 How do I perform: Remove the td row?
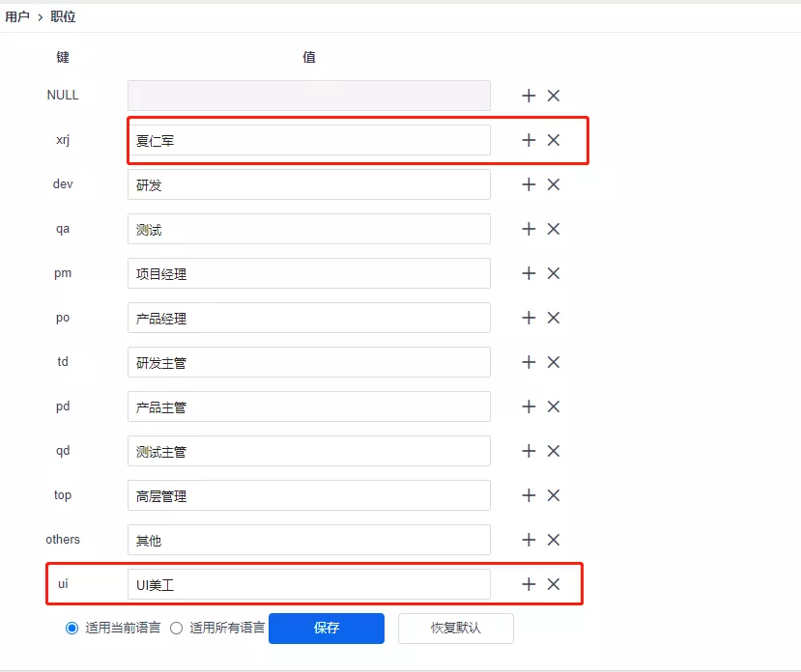coord(554,362)
